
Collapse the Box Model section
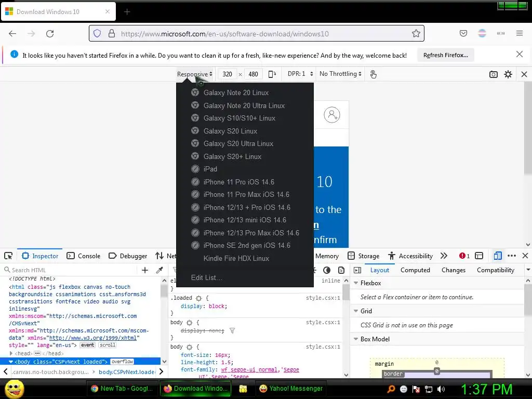356,339
